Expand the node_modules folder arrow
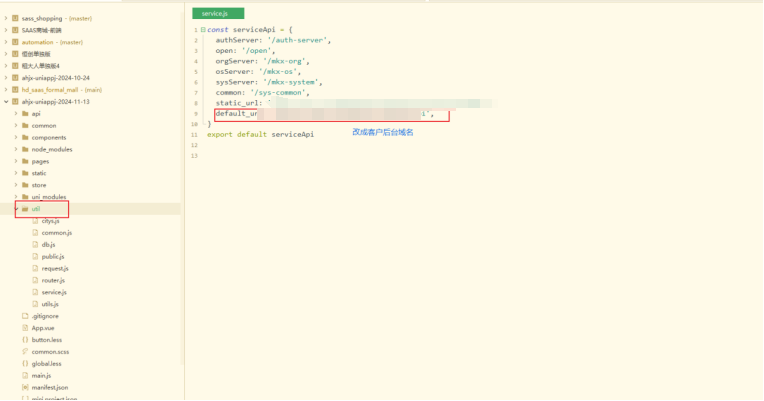764x401 pixels. pos(16,150)
